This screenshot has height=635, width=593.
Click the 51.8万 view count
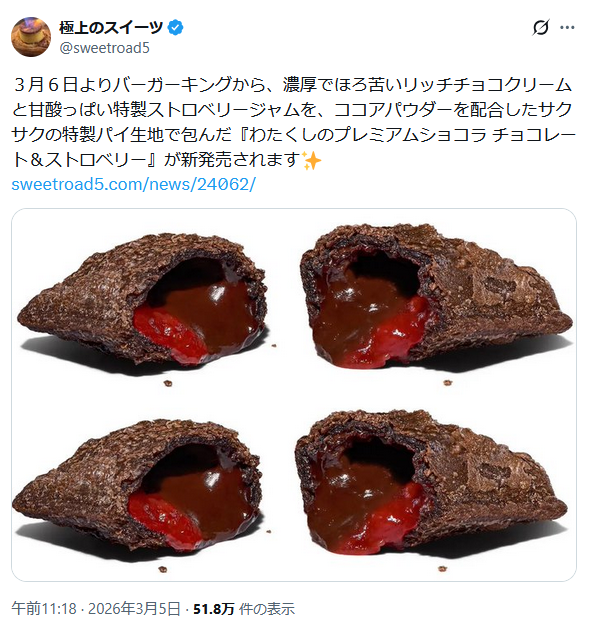214,609
